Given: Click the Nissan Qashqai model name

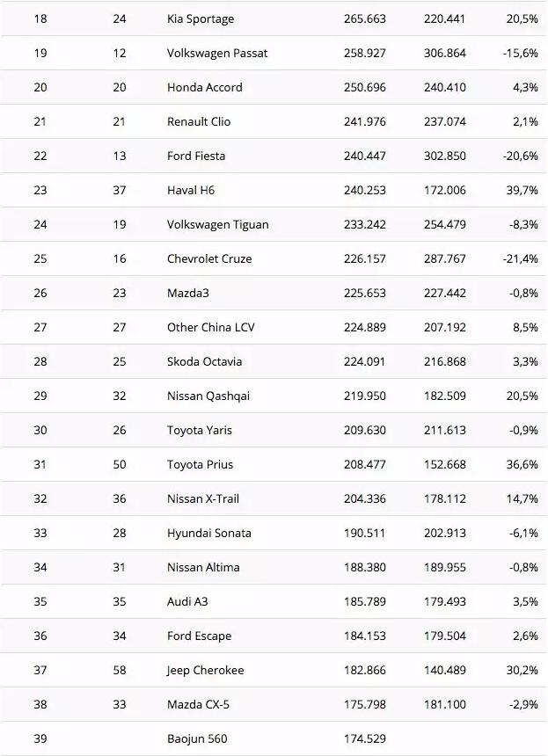Looking at the screenshot, I should tap(208, 396).
